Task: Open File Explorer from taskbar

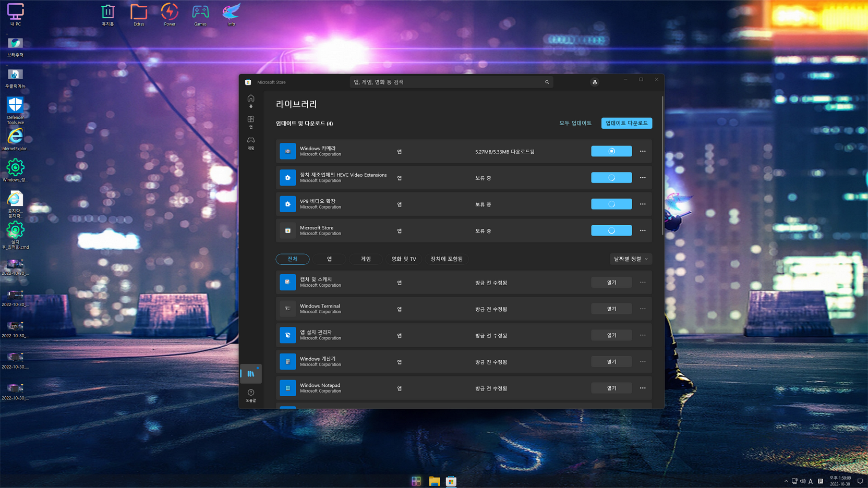Action: click(x=435, y=481)
